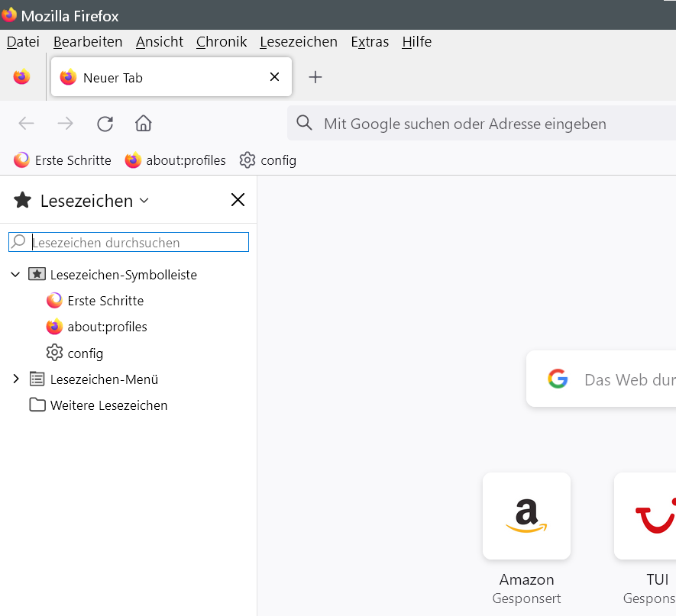Viewport: 676px width, 616px height.
Task: Click the Erste Schritte bookmark in toolbar
Action: (x=63, y=160)
